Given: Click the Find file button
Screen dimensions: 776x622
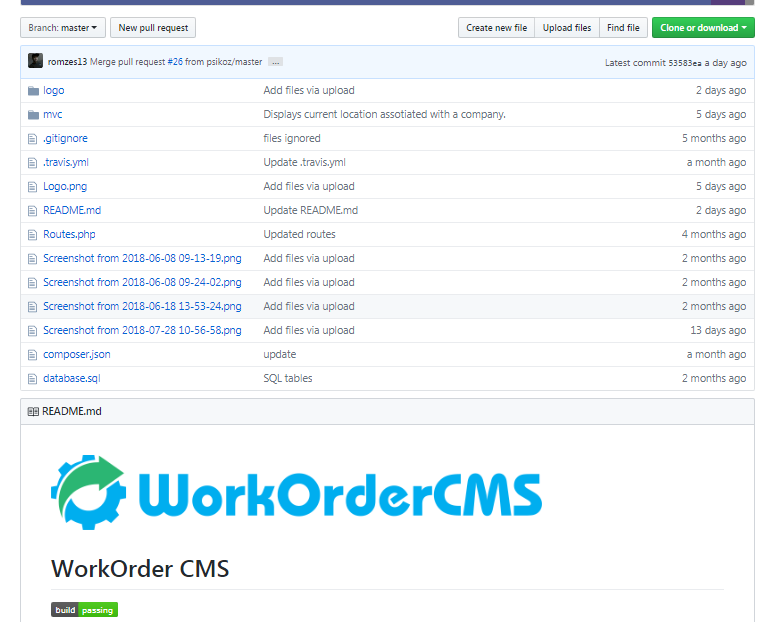Looking at the screenshot, I should (x=623, y=28).
